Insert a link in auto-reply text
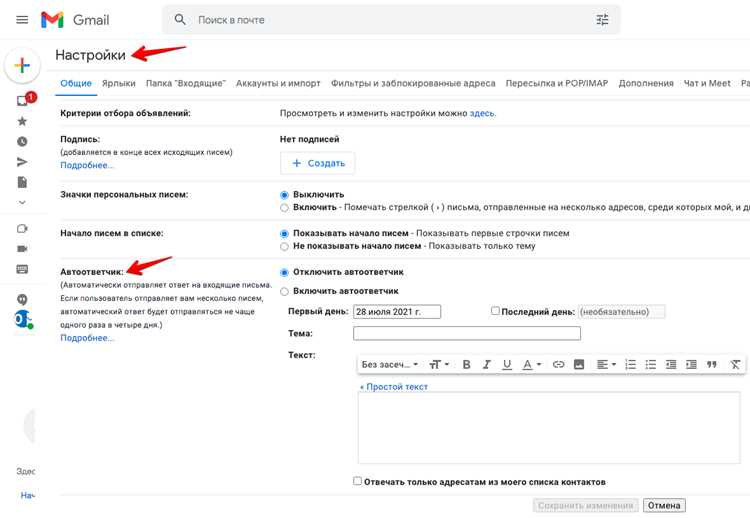The width and height of the screenshot is (750, 518). pos(558,364)
